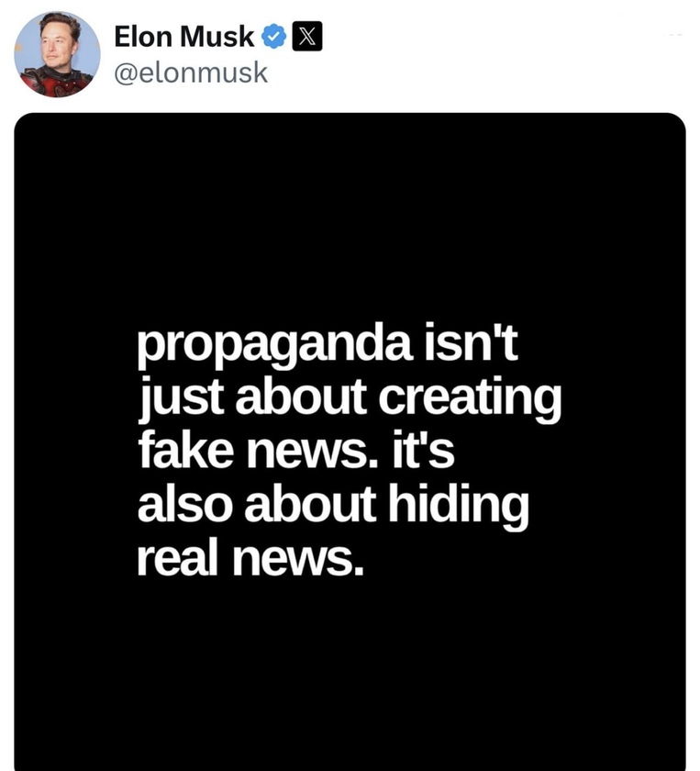Click the blue verified checkmark badge
Screen dimensions: 700x771
pos(273,37)
